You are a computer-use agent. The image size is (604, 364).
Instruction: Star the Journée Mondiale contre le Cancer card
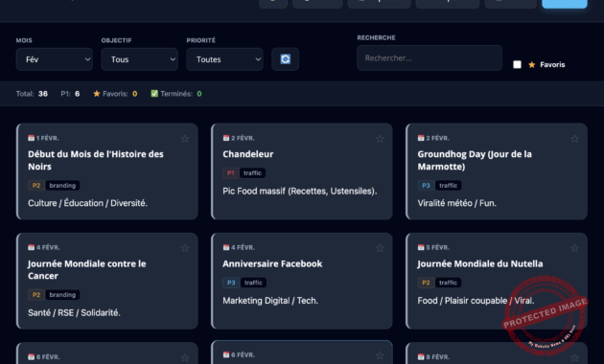click(x=185, y=248)
